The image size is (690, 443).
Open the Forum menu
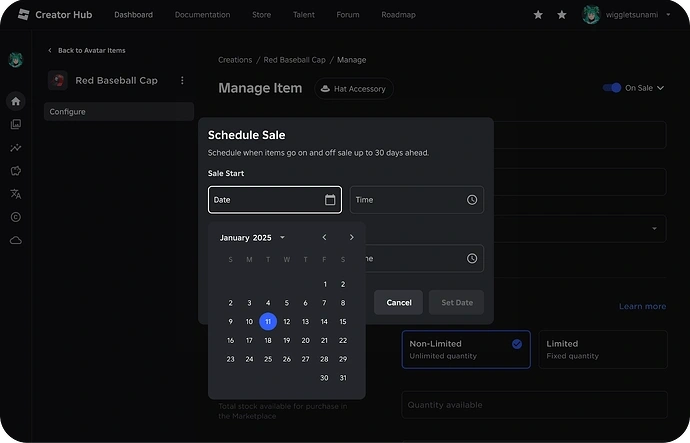[x=348, y=15]
